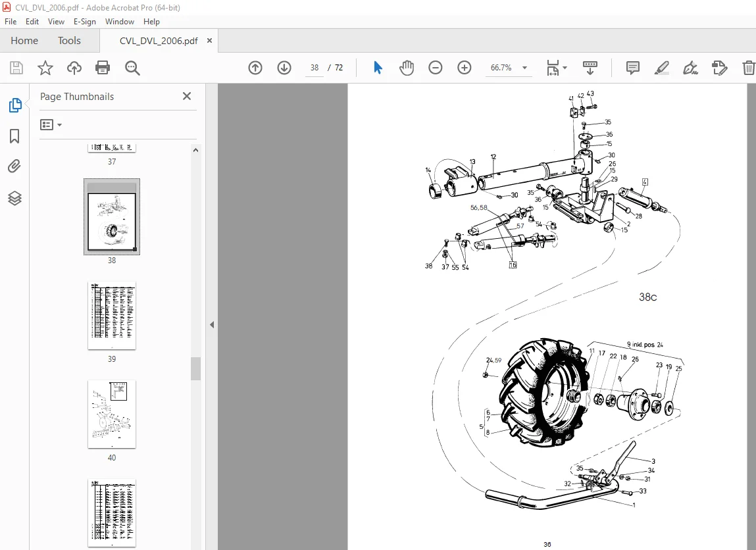Open the Layers panel

(x=14, y=198)
